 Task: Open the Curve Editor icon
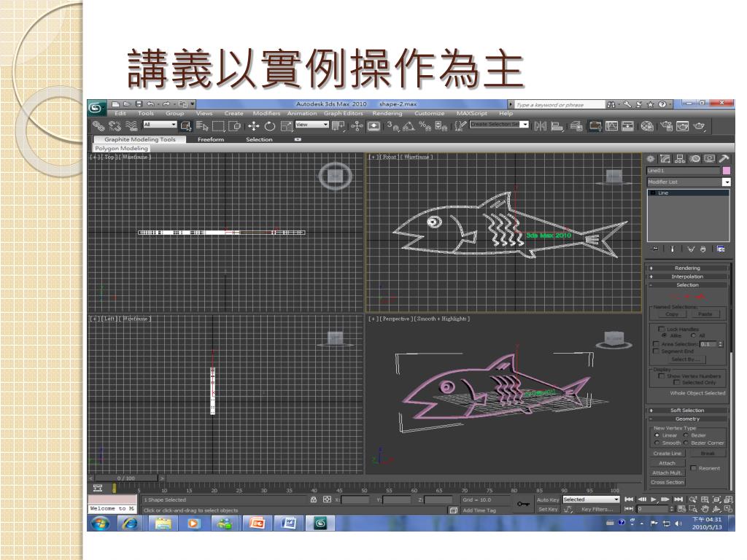(612, 126)
